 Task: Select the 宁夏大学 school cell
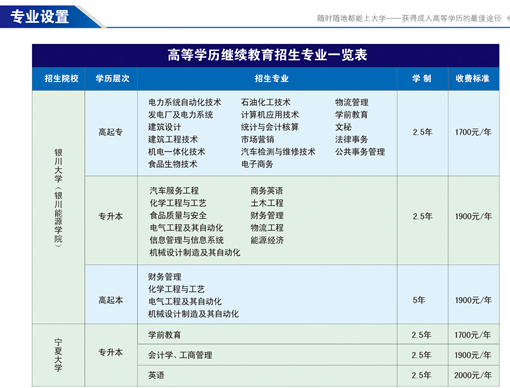point(58,355)
